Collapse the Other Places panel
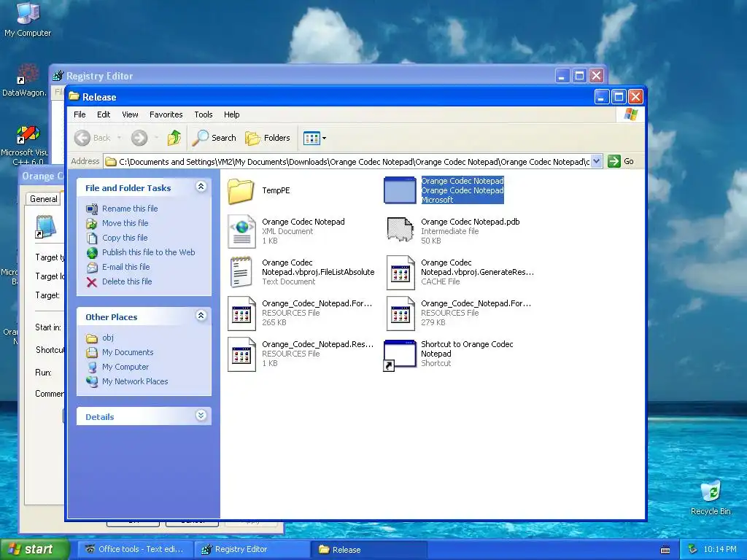Image resolution: width=747 pixels, height=560 pixels. [x=201, y=316]
